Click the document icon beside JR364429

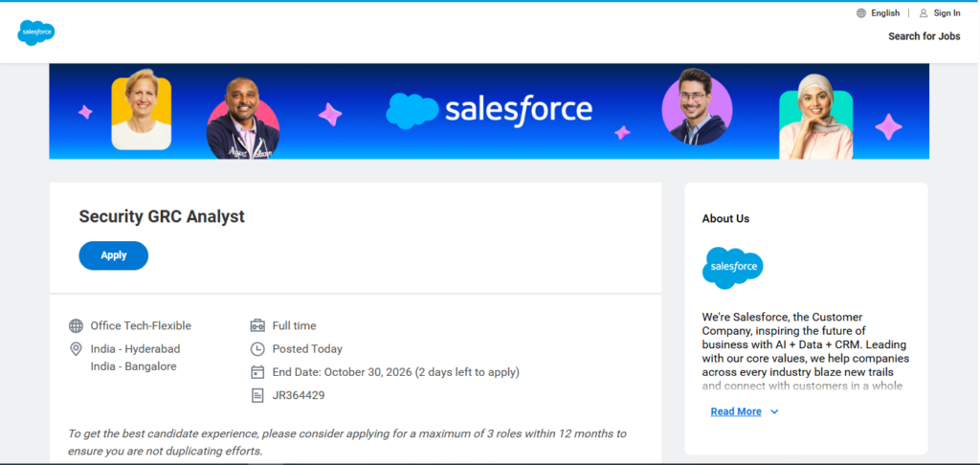pos(257,395)
